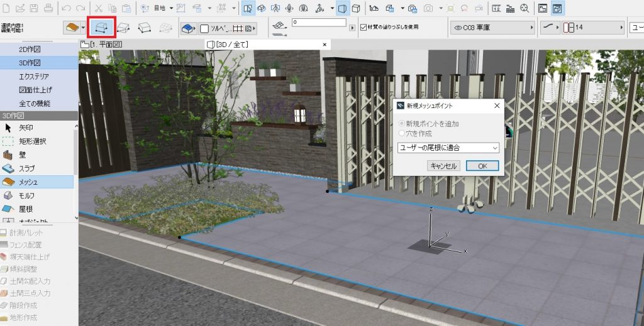Screen dimensions: 644x326
Task: Select the モルフ (morph) tool
Action: click(26, 195)
